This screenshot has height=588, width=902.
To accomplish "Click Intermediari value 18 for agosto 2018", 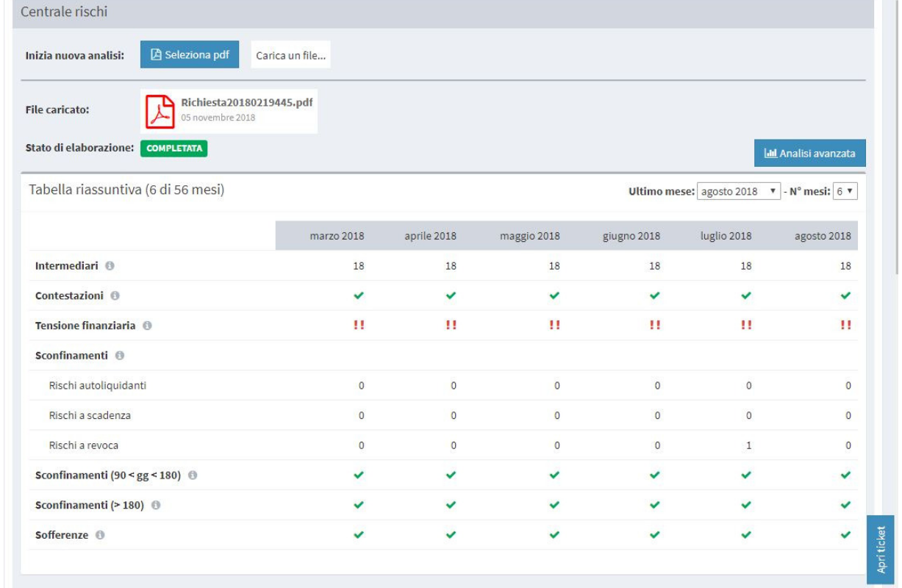I will (846, 266).
